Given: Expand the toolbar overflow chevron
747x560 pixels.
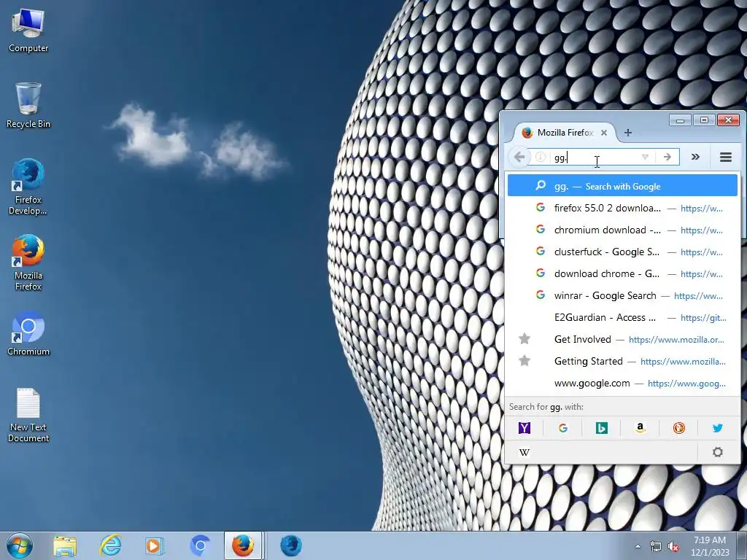Looking at the screenshot, I should tap(695, 157).
